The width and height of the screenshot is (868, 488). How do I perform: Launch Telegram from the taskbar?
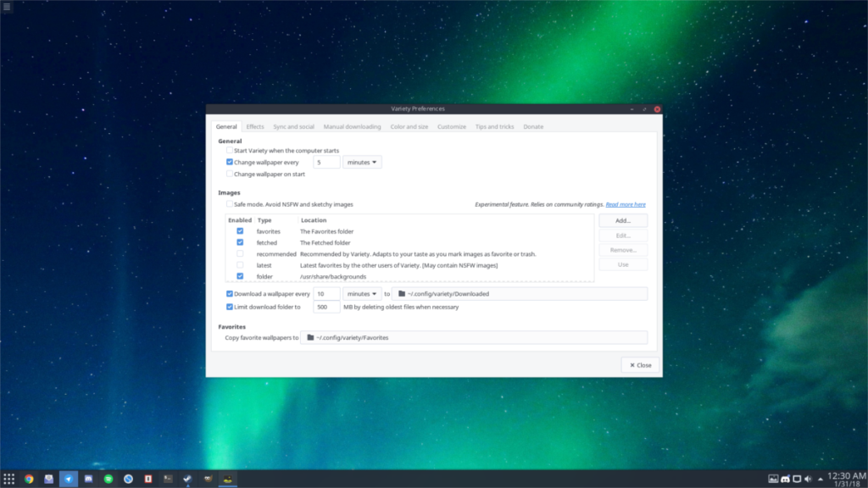coord(69,478)
